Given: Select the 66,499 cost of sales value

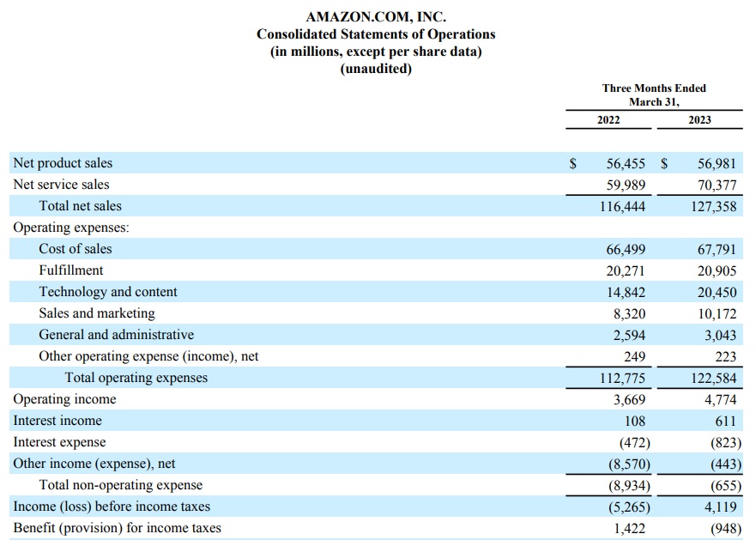Looking at the screenshot, I should point(626,250).
